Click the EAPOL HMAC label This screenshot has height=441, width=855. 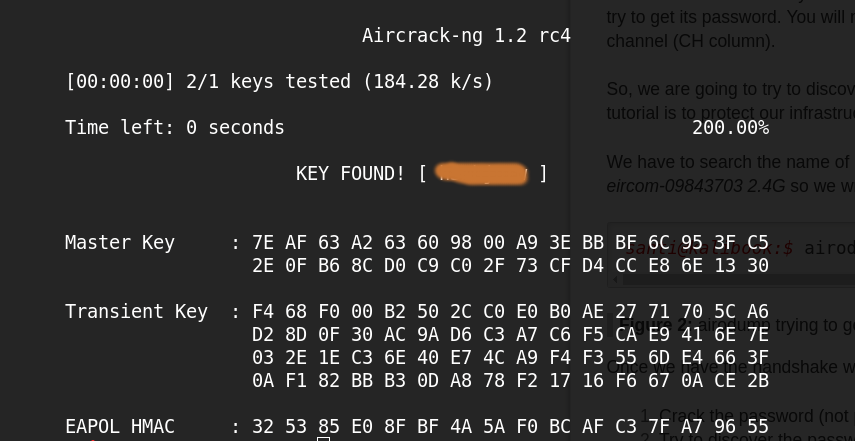point(120,426)
